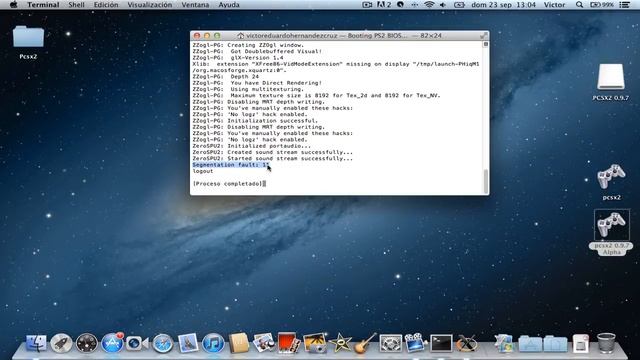Launch Safari compass from the Dock

pos(163,343)
